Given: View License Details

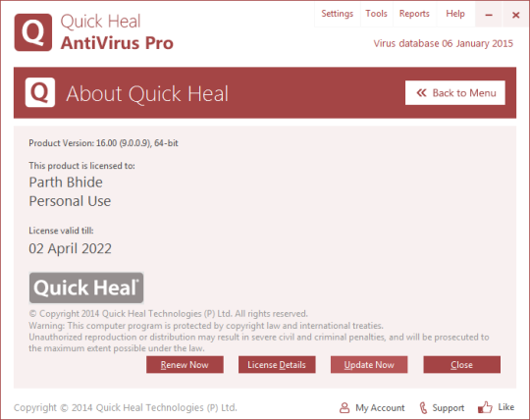Looking at the screenshot, I should pos(277,365).
